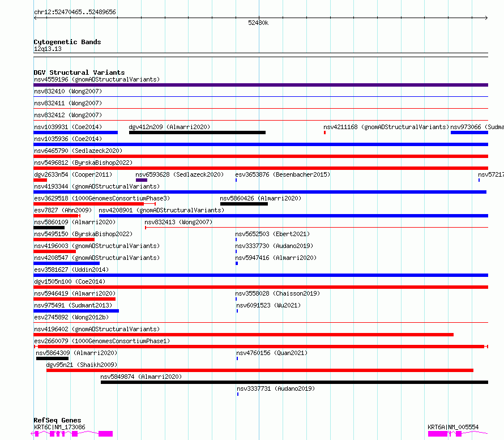Screen dimensions: 504x440
Task: Select the esv2745892 (Wong2012b) label
Action: (71, 317)
